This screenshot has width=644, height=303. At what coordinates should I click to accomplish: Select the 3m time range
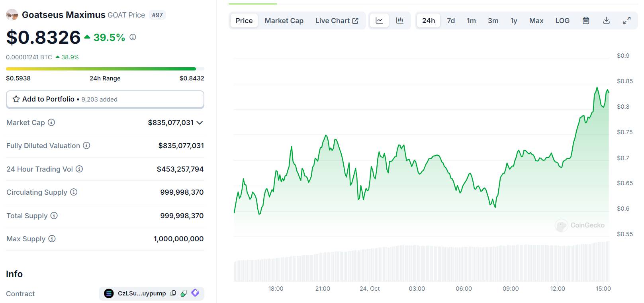[493, 21]
